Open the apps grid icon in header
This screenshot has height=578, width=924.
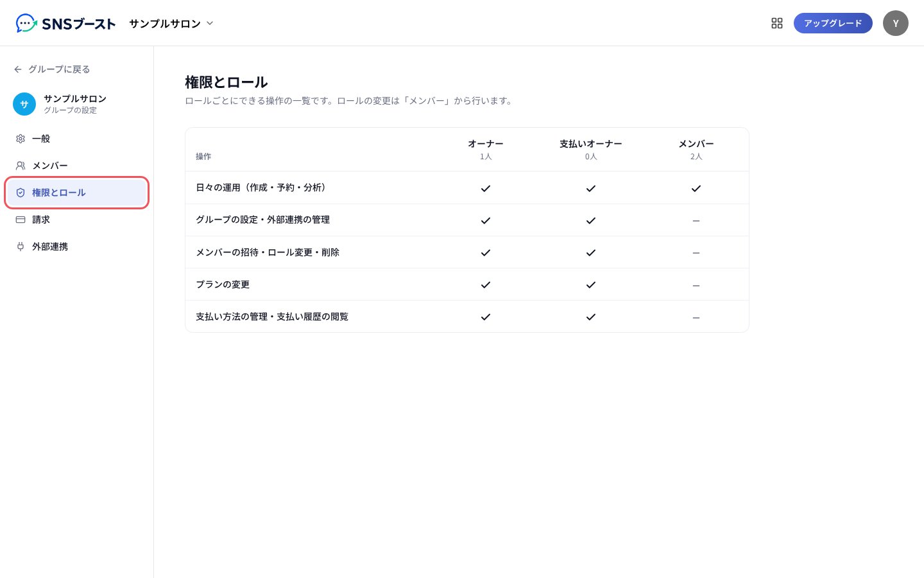[x=777, y=23]
